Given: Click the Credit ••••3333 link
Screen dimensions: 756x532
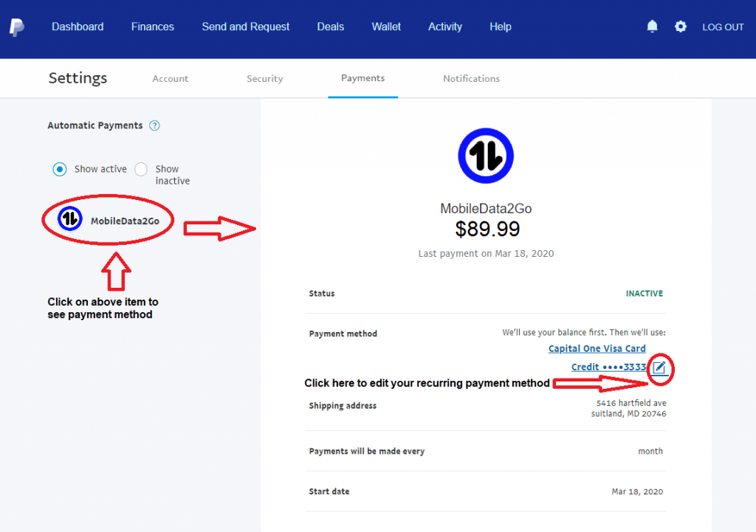Looking at the screenshot, I should (608, 367).
